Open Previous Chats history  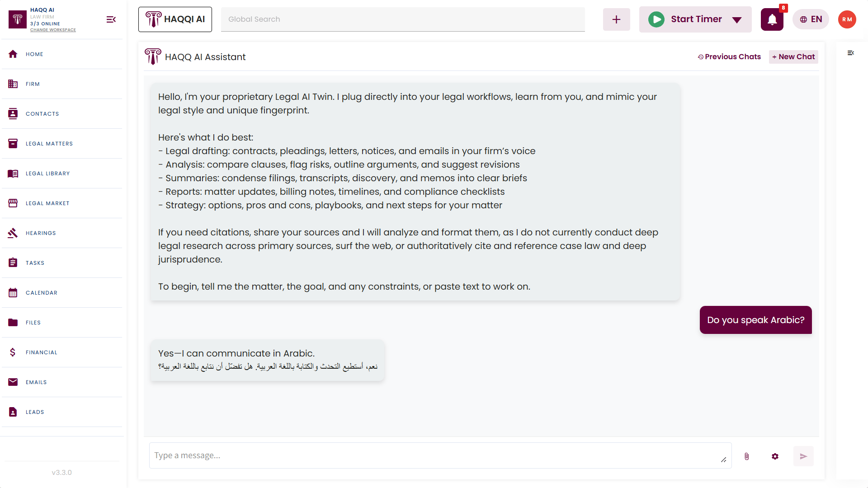(729, 57)
